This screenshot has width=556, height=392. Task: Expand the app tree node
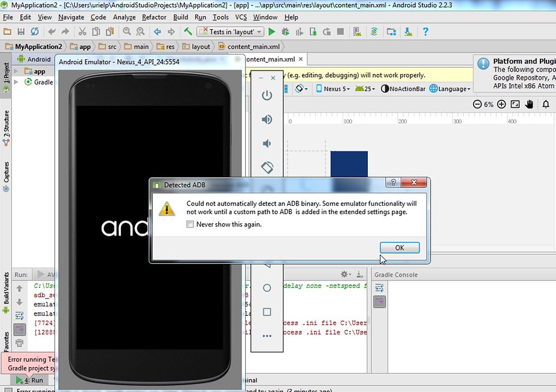tap(16, 71)
